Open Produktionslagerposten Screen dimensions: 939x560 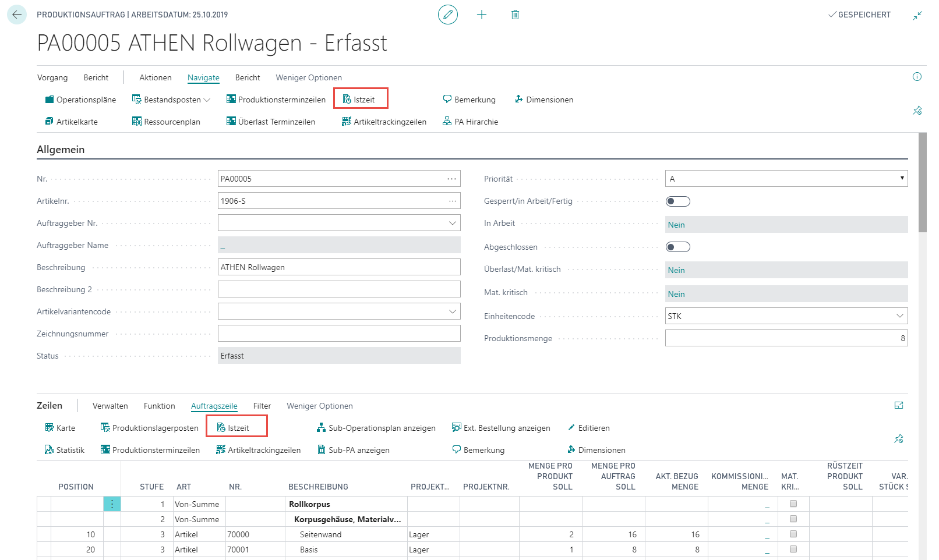pos(150,428)
